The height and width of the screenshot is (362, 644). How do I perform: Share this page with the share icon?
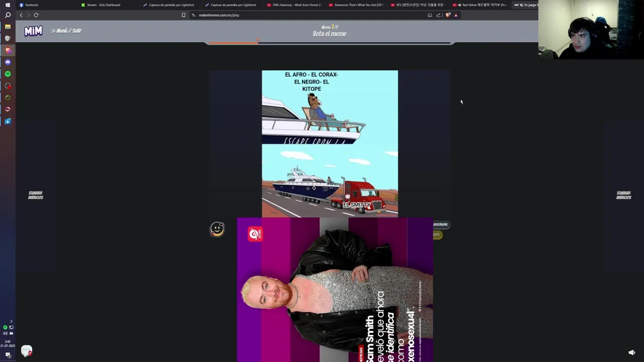(x=438, y=15)
